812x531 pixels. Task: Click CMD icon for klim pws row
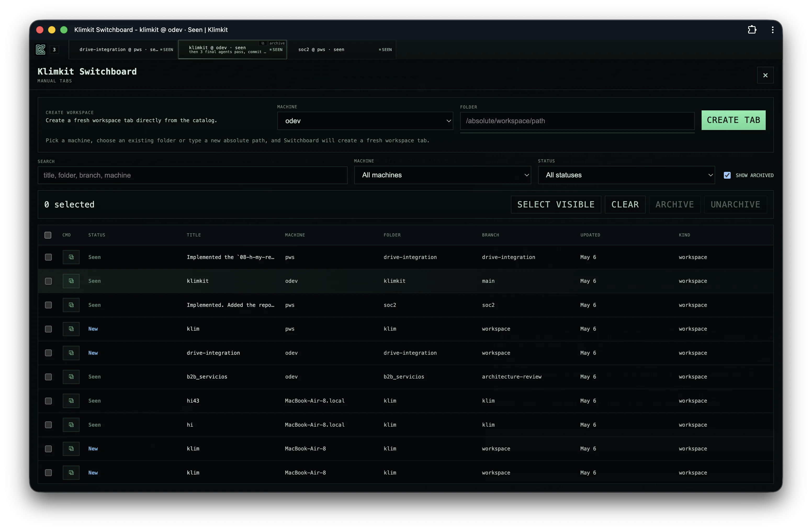[x=71, y=329]
